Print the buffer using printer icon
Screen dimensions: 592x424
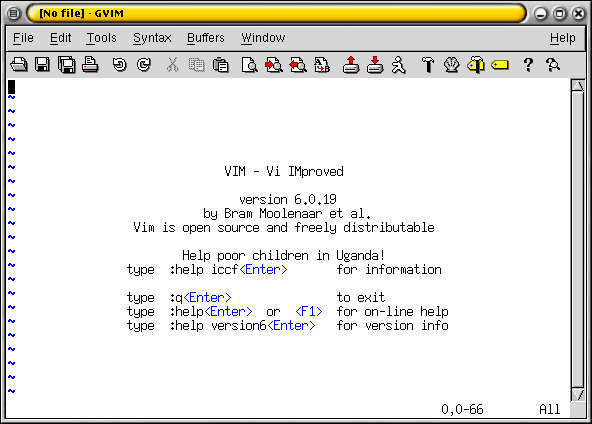pyautogui.click(x=90, y=65)
